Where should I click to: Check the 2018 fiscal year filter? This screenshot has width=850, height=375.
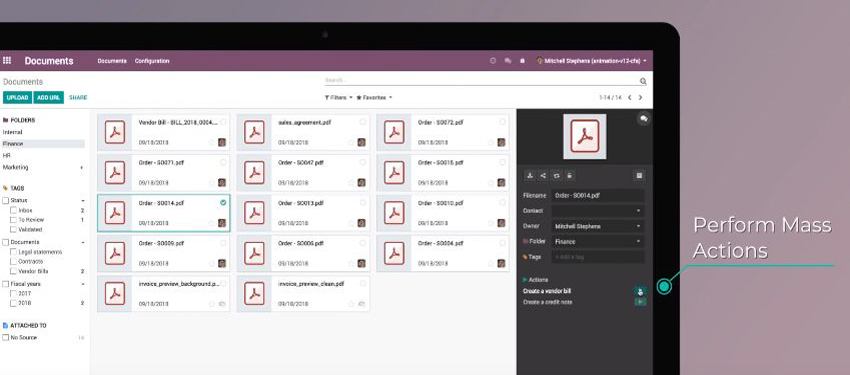(x=14, y=303)
